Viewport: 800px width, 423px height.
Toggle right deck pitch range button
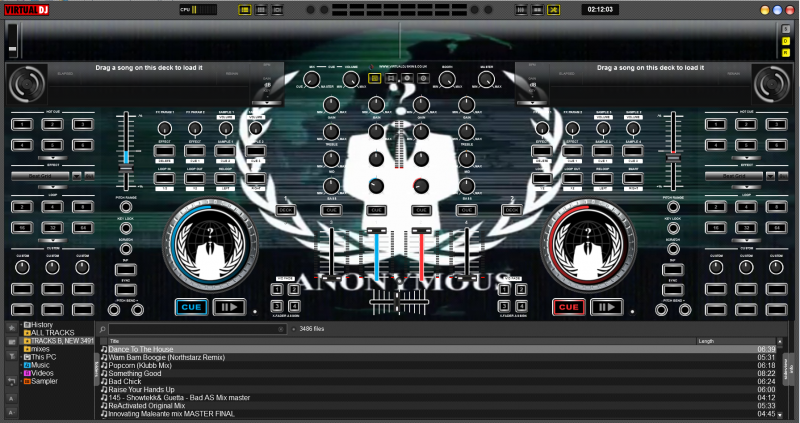pos(673,207)
